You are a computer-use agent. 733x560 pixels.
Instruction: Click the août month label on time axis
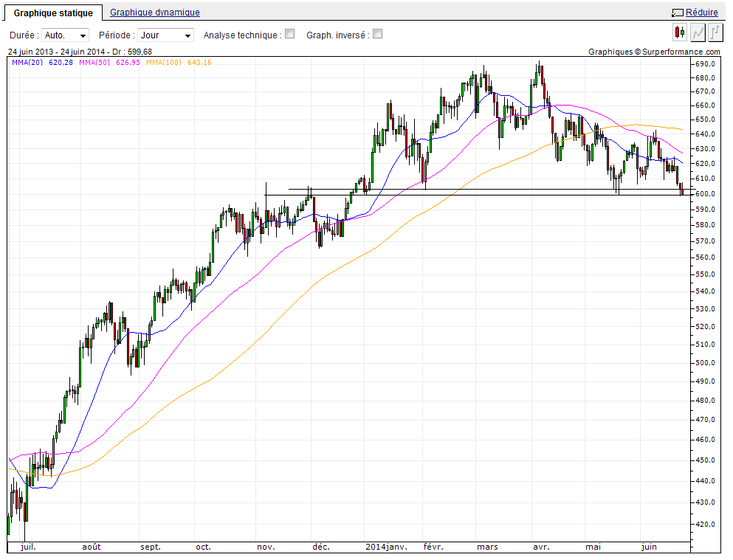tap(91, 547)
